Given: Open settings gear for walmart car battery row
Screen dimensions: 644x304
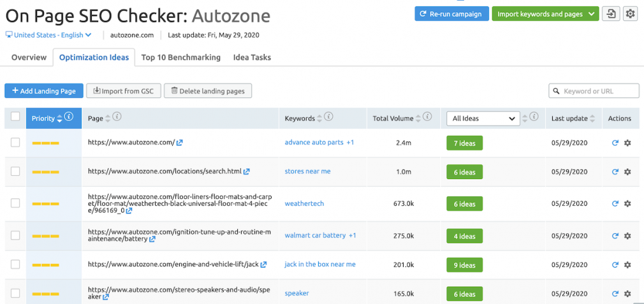Looking at the screenshot, I should 627,236.
